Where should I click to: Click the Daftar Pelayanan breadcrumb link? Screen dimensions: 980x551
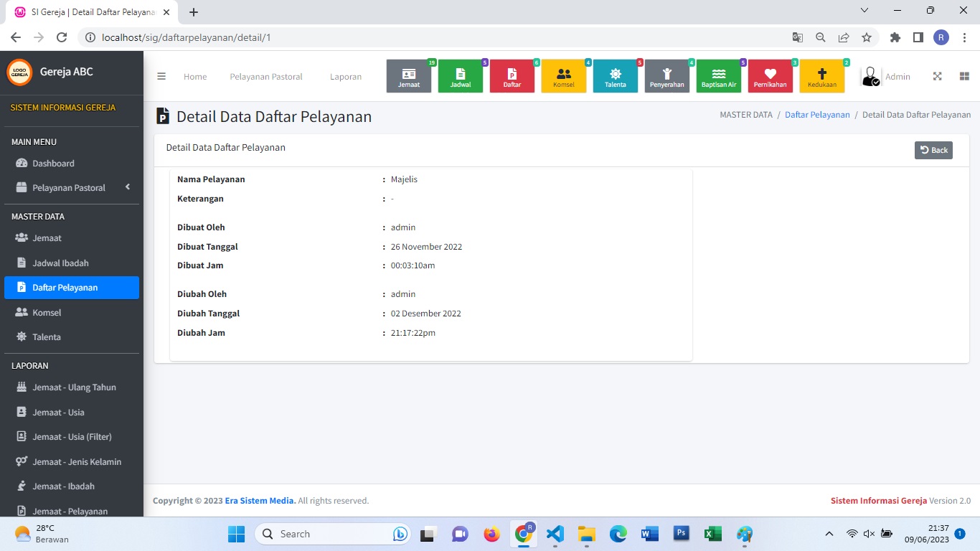pyautogui.click(x=817, y=115)
